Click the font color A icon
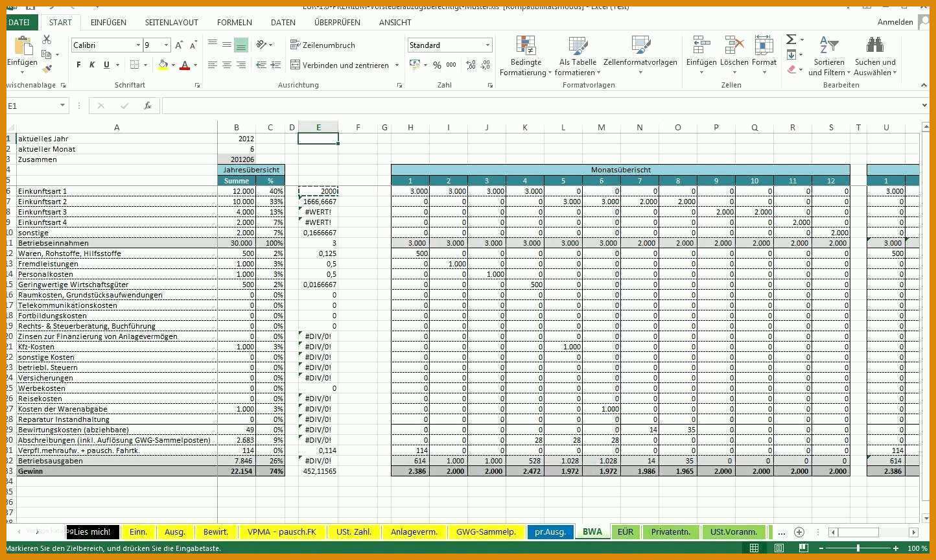Viewport: 936px width, 560px height. (x=185, y=65)
